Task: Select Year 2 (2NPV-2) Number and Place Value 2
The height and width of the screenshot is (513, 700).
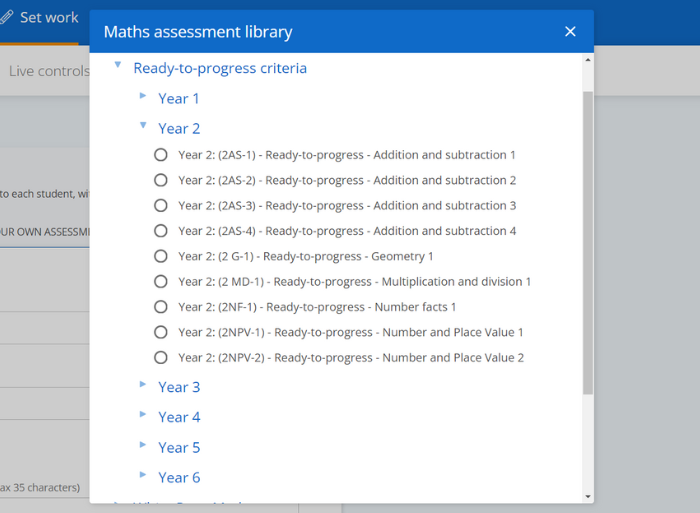Action: [x=161, y=358]
